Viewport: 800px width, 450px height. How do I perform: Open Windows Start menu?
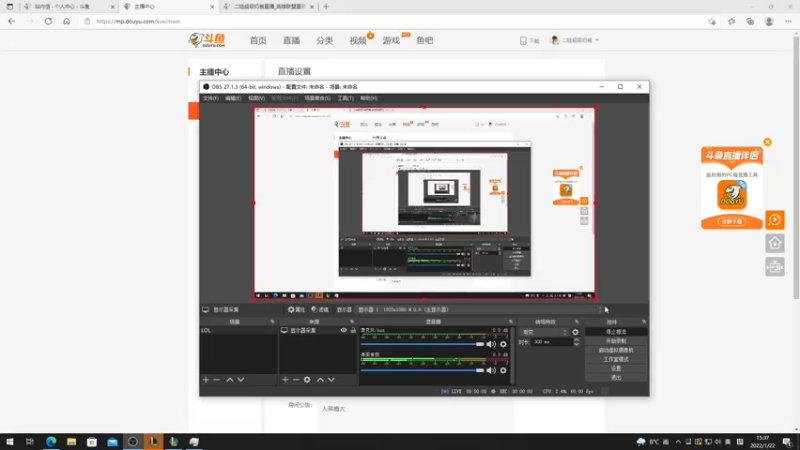9,442
